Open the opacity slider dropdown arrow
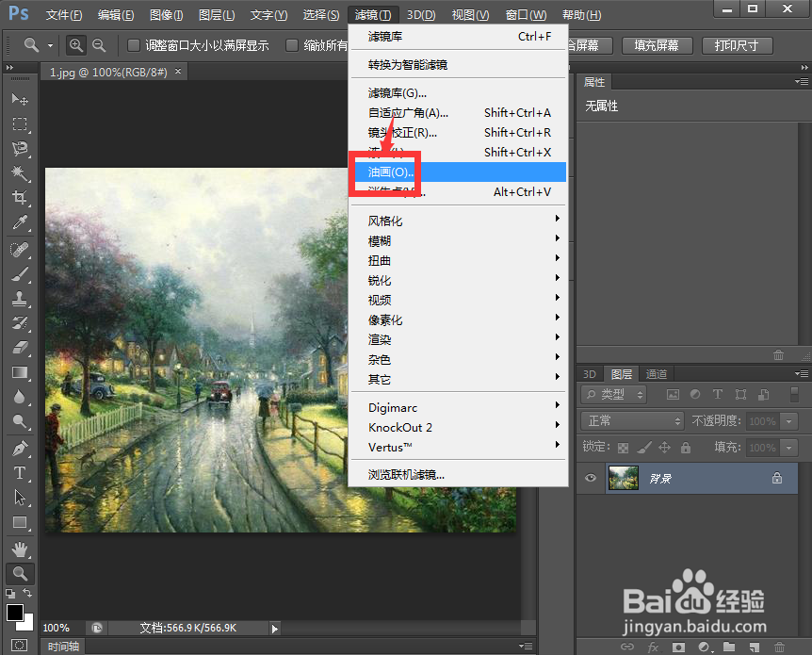 (788, 421)
